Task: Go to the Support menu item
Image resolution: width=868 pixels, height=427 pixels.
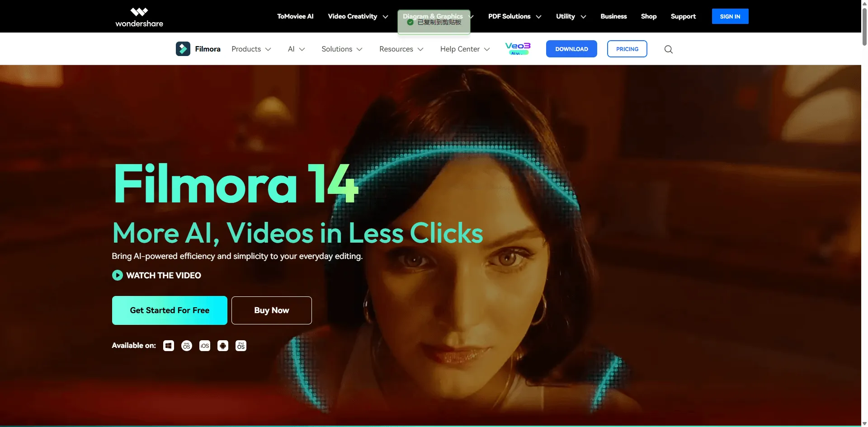Action: pos(683,16)
